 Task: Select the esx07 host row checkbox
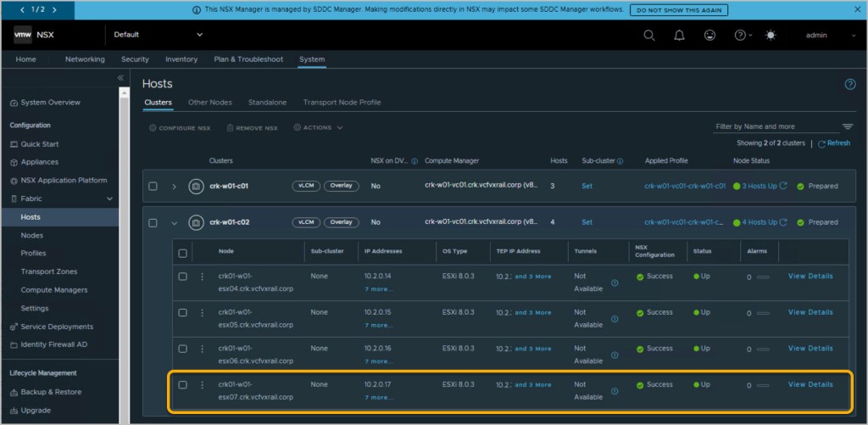[x=182, y=385]
